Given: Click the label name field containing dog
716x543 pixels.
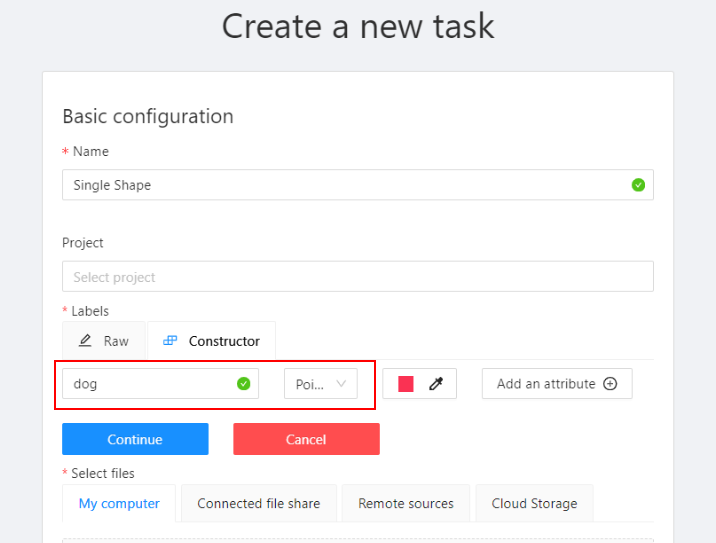Looking at the screenshot, I should click(x=160, y=384).
